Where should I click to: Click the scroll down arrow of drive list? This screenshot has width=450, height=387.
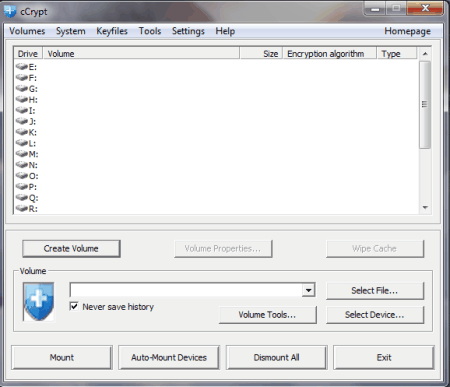pos(425,207)
